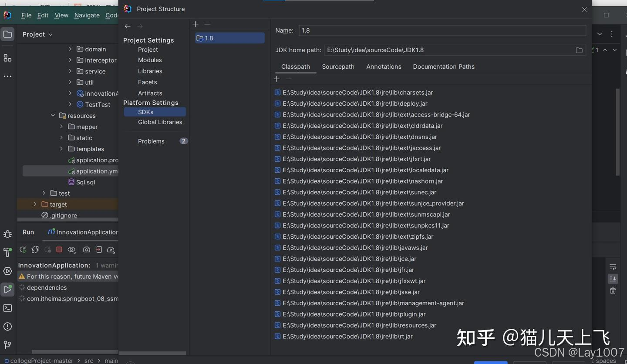Add a classpath entry with plus icon
The image size is (627, 364).
tap(276, 79)
